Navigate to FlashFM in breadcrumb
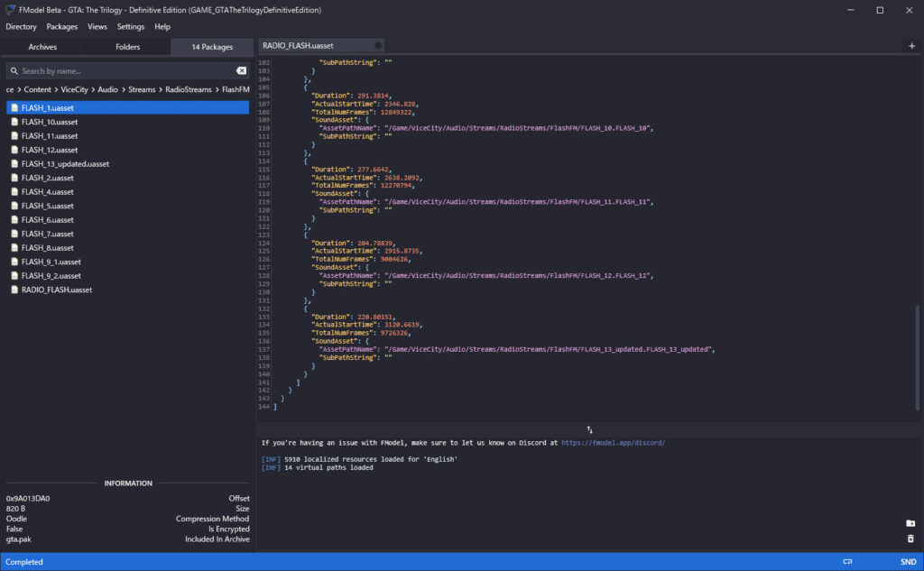This screenshot has height=571, width=924. [x=236, y=89]
